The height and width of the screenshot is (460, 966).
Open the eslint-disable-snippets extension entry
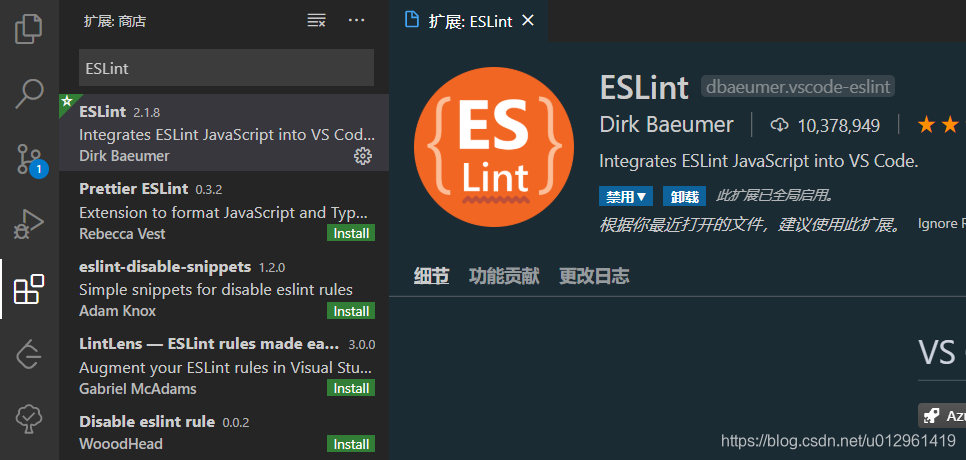tap(224, 288)
